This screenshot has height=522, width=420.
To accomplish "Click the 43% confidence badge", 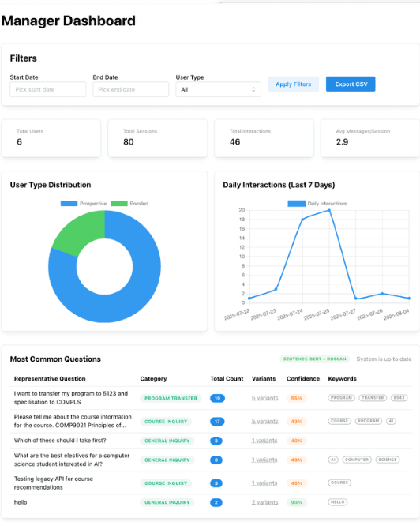I will tap(297, 422).
